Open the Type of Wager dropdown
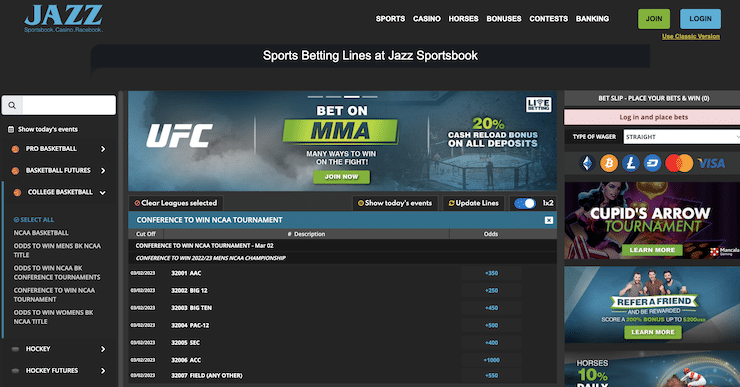The width and height of the screenshot is (740, 387). point(681,137)
